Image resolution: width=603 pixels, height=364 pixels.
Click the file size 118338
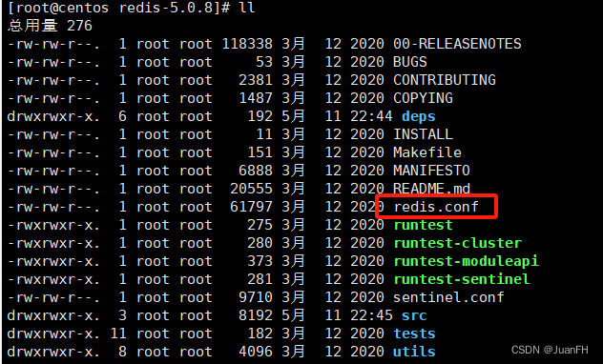247,44
